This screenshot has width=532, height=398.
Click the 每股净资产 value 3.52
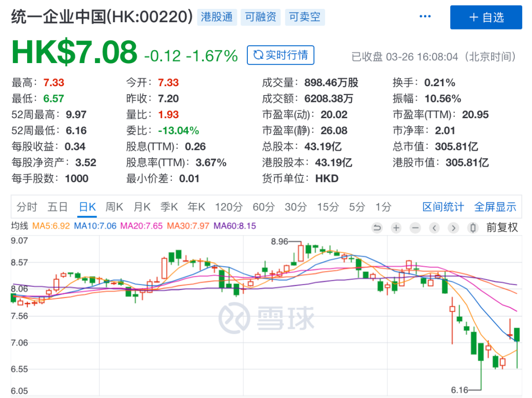tap(86, 163)
